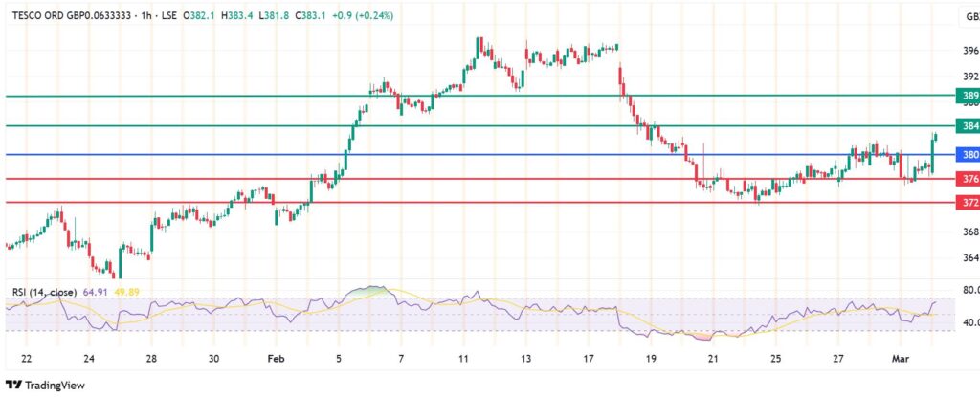Select the red horizontal line at 372

point(479,202)
